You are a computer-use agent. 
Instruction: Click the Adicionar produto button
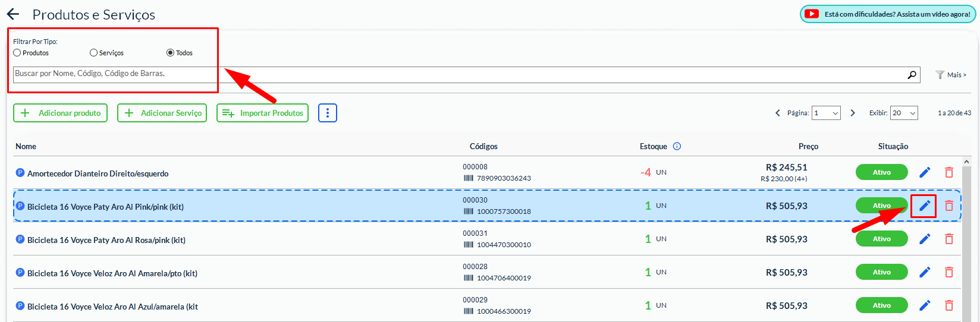tap(60, 113)
